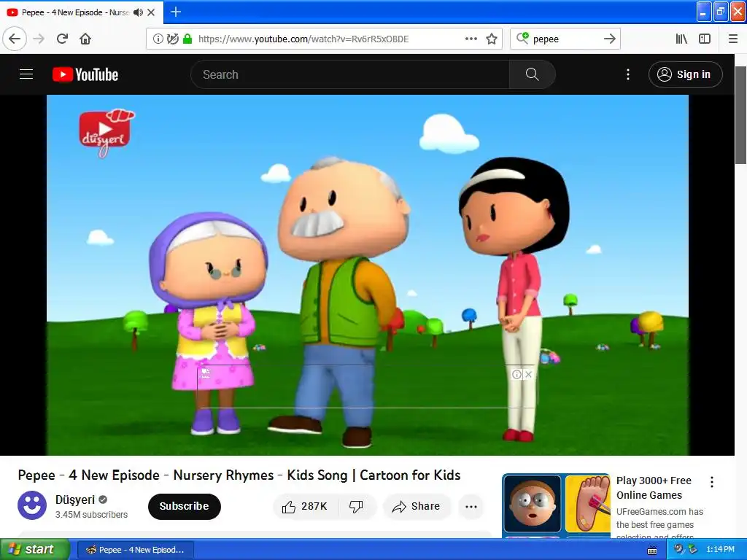Click the YouTube search magnifier button
This screenshot has height=560, width=747.
click(532, 74)
